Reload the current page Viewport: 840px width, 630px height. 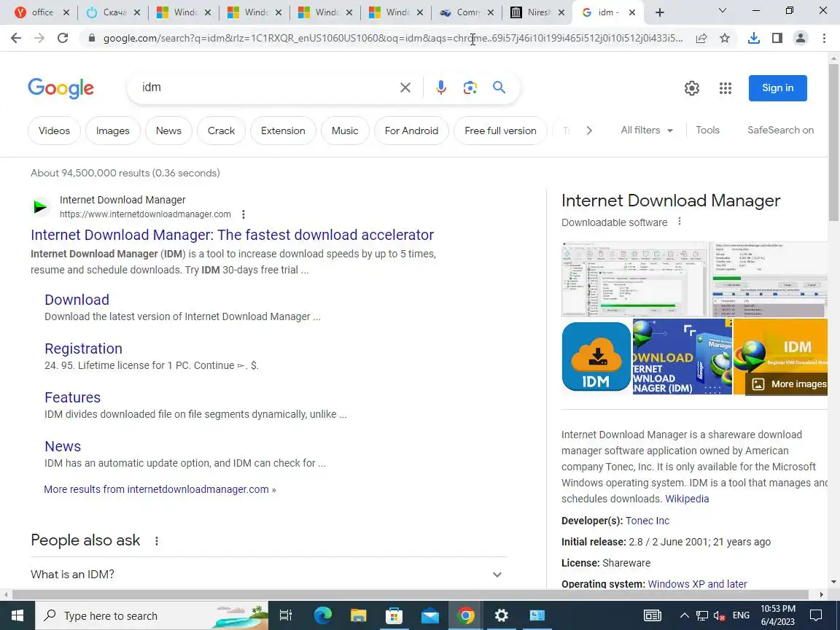click(x=63, y=38)
